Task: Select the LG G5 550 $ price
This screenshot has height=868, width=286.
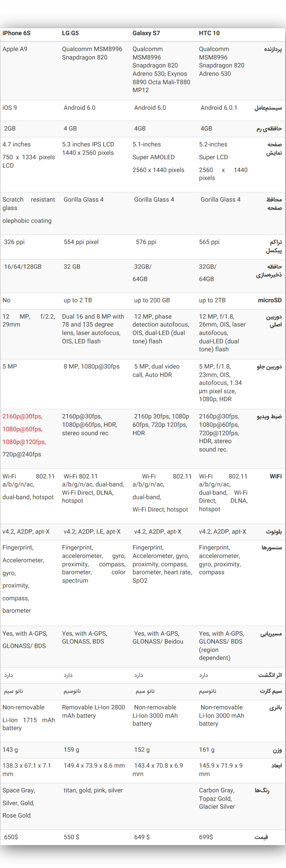Action: pos(72,837)
